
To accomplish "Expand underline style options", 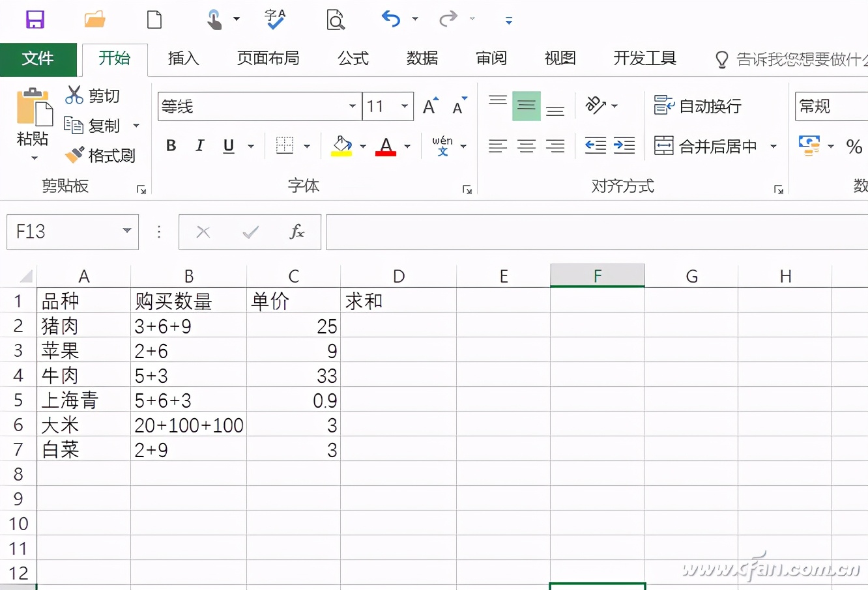I will pos(251,147).
